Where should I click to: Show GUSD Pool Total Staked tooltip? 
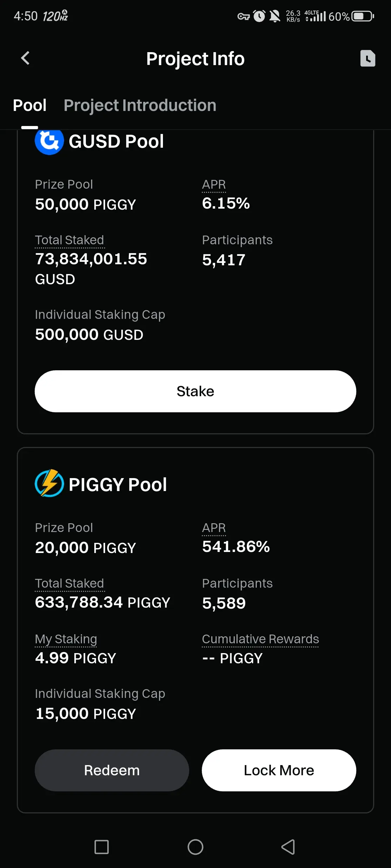(x=69, y=240)
